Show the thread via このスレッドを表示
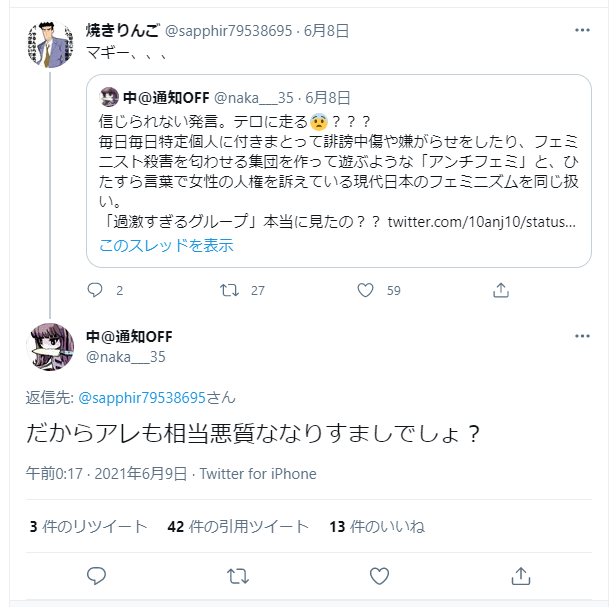The image size is (613, 607). pyautogui.click(x=166, y=245)
